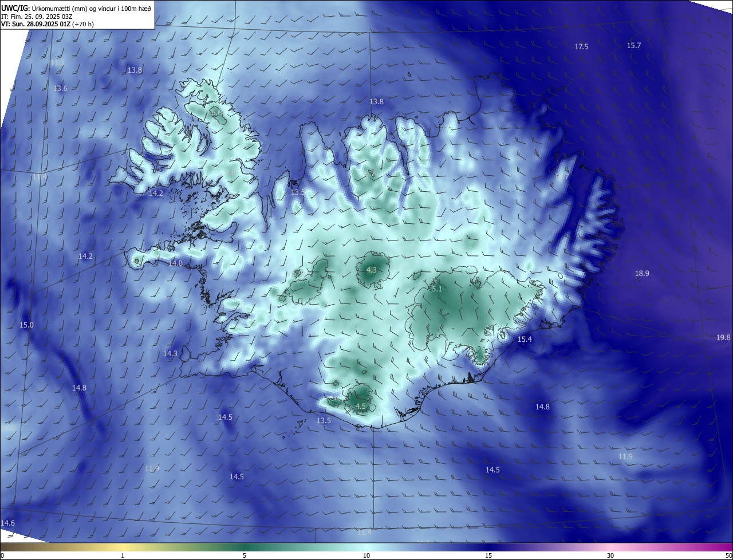
Task: Click the 15 tick on color scale
Action: point(488,555)
